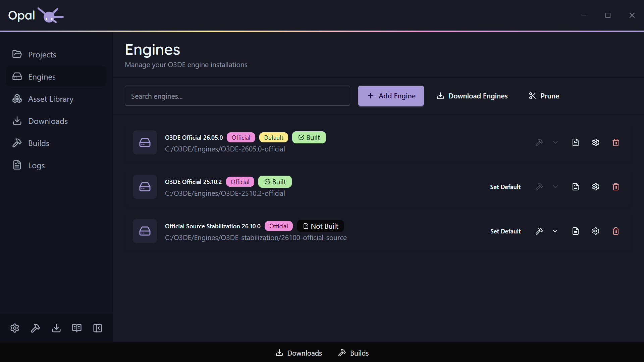Build the Official Source Stabilization 26.10.0 engine

539,231
